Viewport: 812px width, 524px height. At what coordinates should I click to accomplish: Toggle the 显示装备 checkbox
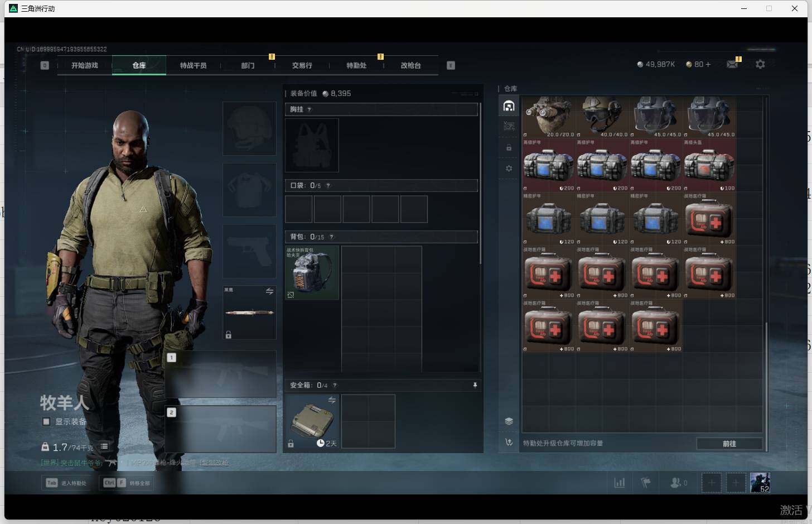coord(46,421)
